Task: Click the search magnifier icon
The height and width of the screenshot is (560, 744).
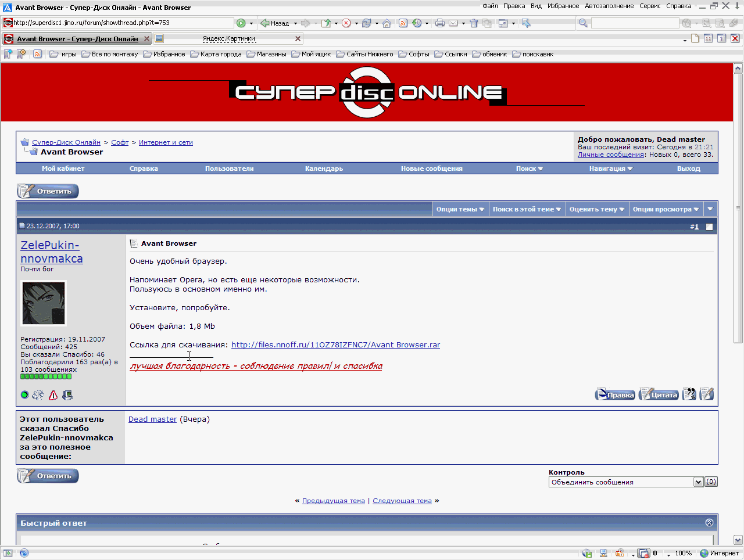Action: [583, 23]
